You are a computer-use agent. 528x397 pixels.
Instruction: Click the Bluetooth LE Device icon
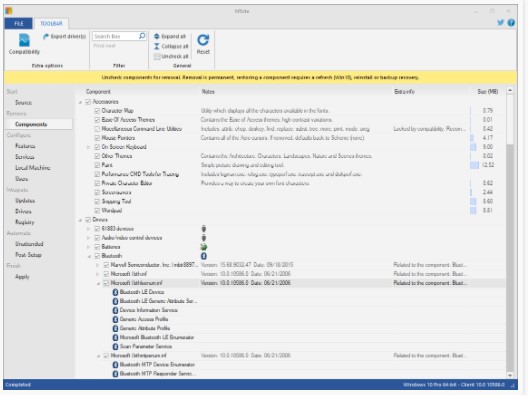point(115,292)
